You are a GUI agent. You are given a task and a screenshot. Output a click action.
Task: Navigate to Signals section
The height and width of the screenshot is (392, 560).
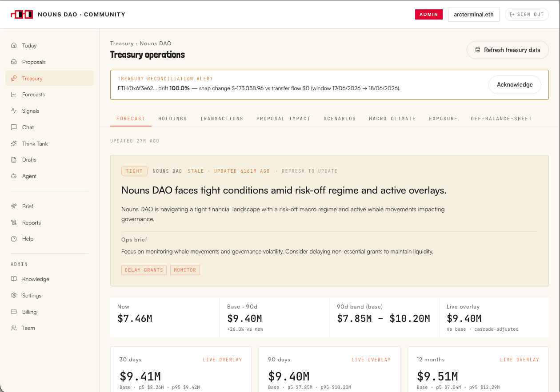tap(50, 111)
